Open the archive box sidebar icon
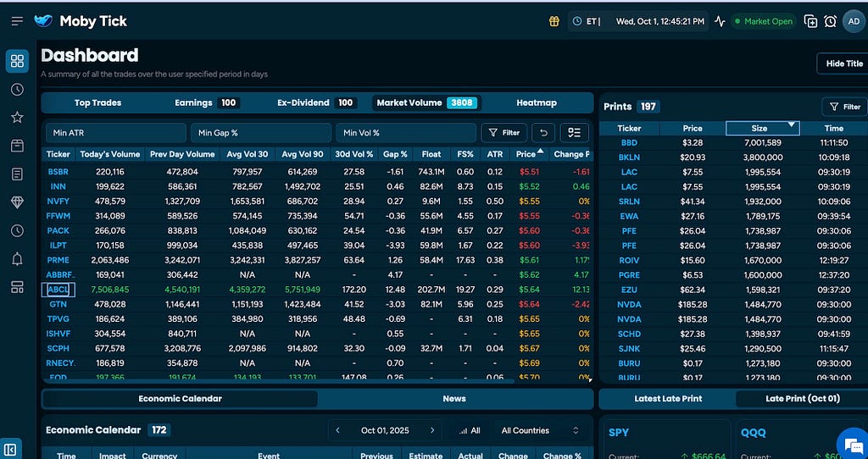Screen dimensions: 868x459 tap(17, 146)
